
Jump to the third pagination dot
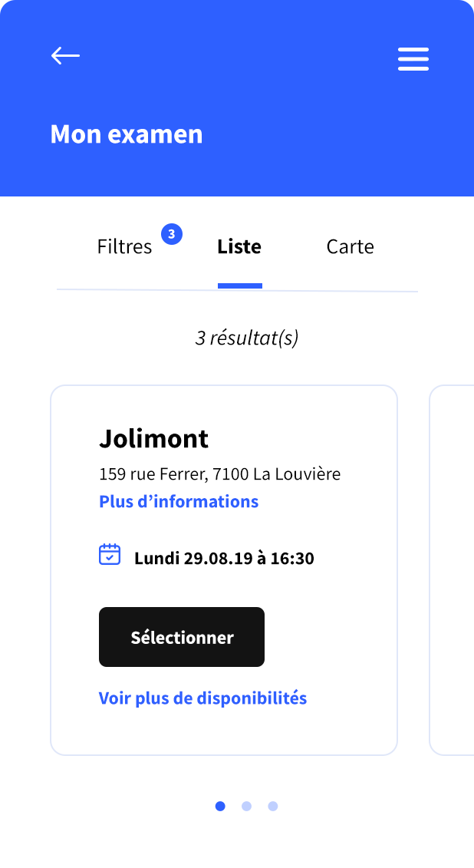coord(273,806)
